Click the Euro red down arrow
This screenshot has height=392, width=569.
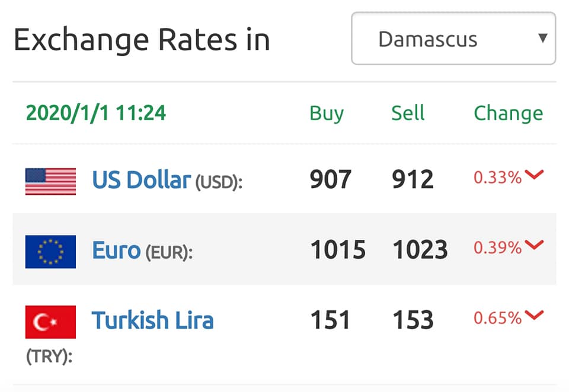coord(534,245)
